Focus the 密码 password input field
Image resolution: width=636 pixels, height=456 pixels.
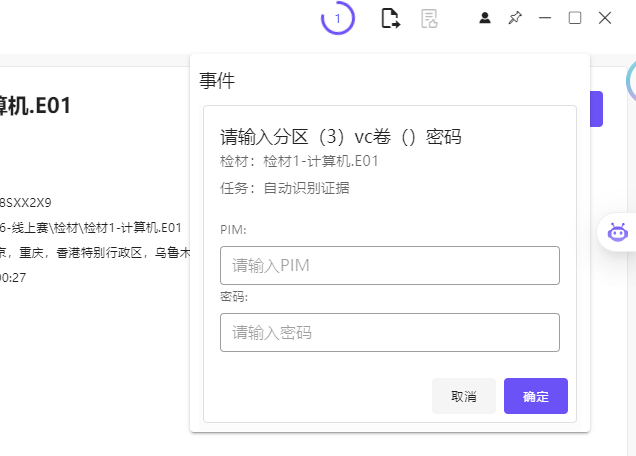pyautogui.click(x=389, y=332)
